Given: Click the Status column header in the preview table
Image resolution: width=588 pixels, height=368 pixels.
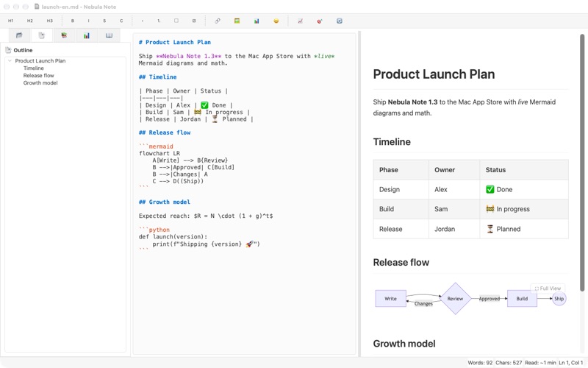Looking at the screenshot, I should (524, 170).
